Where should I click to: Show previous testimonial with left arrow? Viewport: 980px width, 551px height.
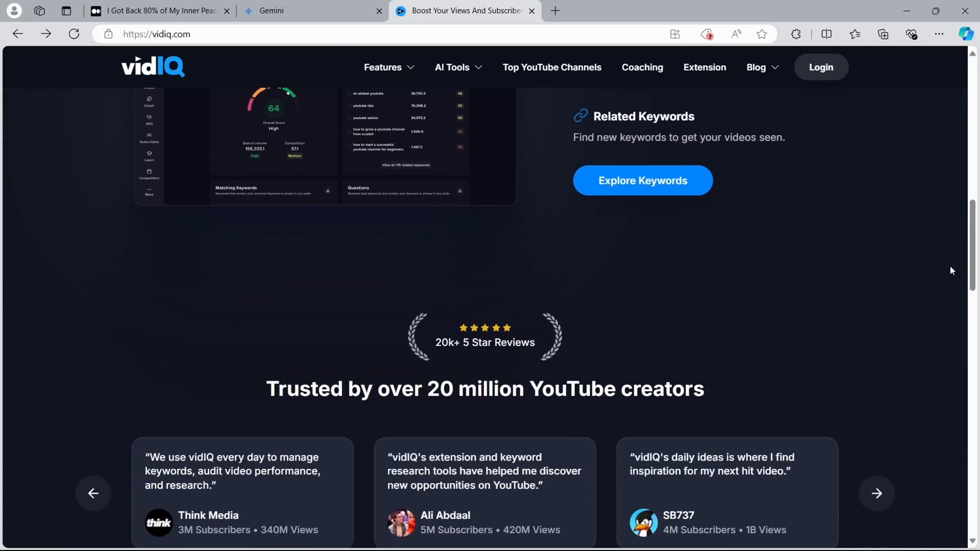(93, 493)
